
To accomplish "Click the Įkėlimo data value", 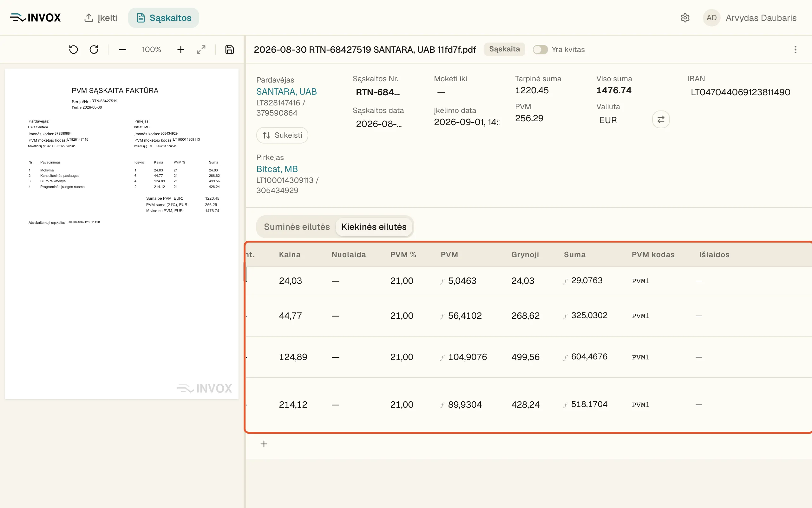I will point(467,122).
